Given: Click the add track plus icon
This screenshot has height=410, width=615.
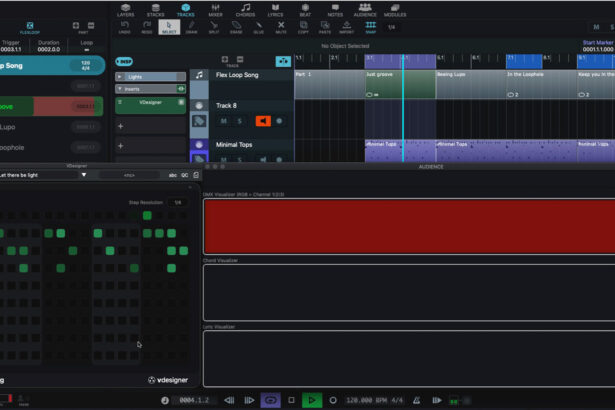Looking at the screenshot, I should (x=225, y=59).
